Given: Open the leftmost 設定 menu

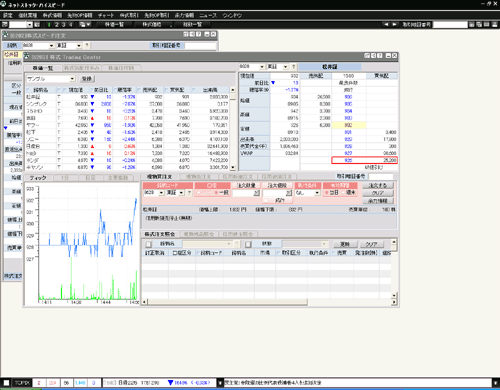Looking at the screenshot, I should [x=8, y=15].
